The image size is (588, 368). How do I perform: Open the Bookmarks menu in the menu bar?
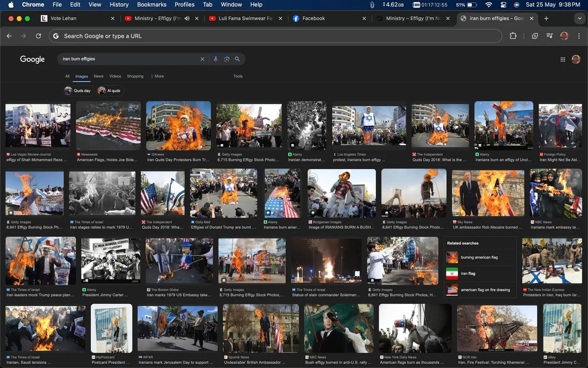click(x=152, y=5)
